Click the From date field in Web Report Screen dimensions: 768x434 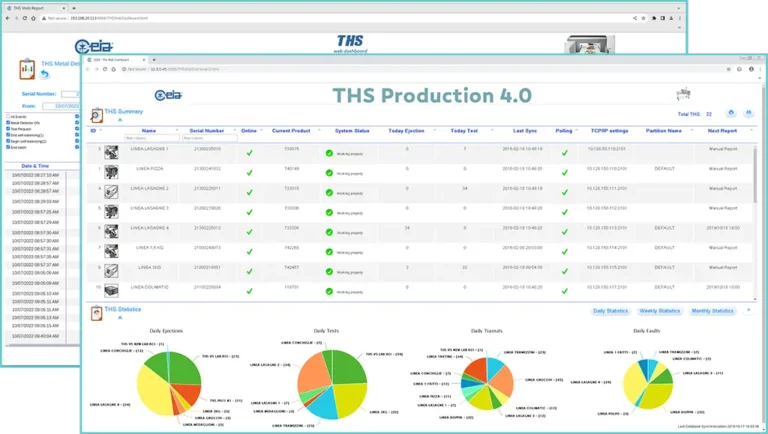coord(61,106)
